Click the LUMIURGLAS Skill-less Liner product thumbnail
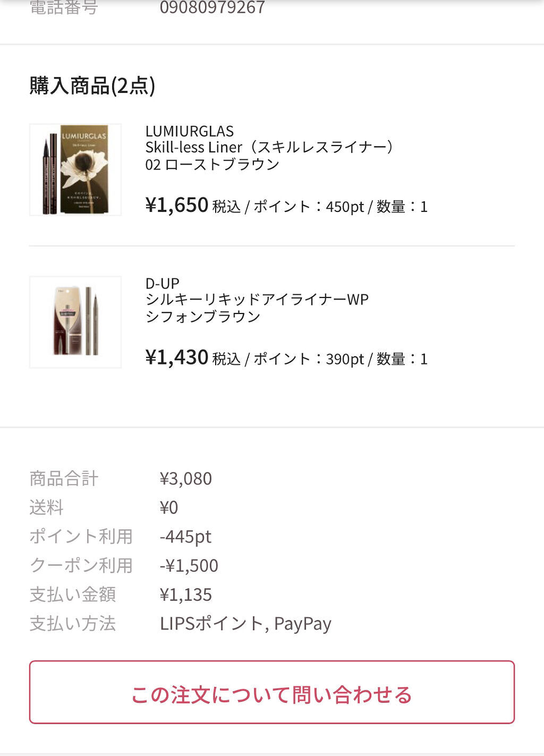 (75, 169)
